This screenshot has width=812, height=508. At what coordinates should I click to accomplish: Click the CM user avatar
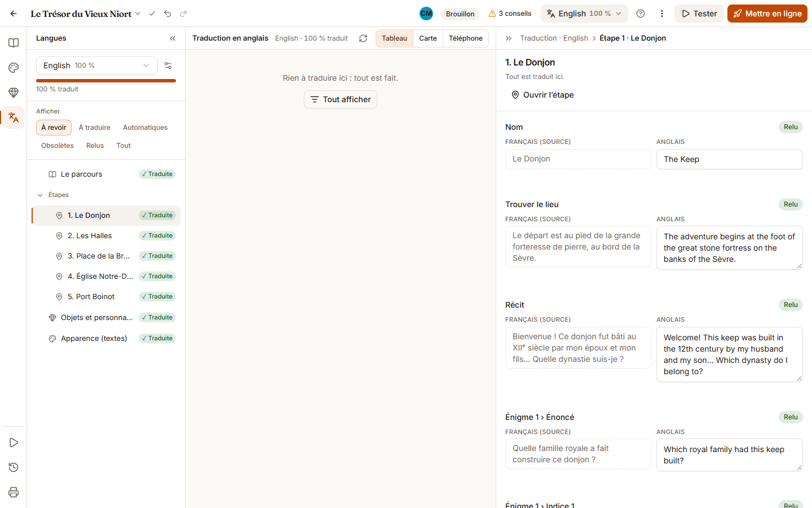426,14
